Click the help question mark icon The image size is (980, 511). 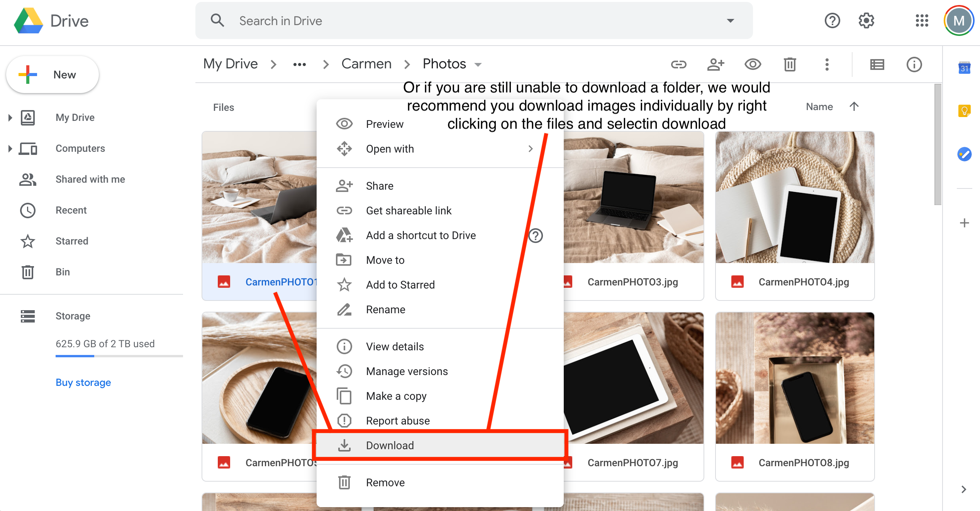[832, 20]
